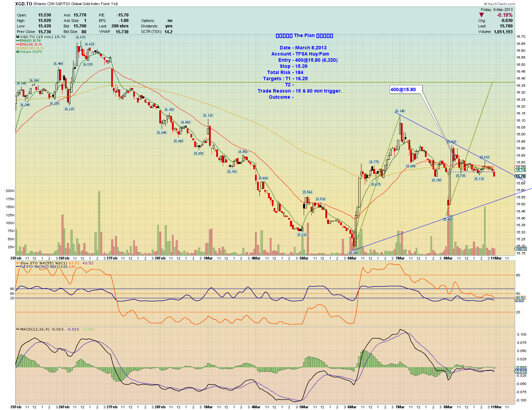Click the 15.775 price label
Image resolution: width=532 pixels, height=410 pixels.
tap(374, 162)
